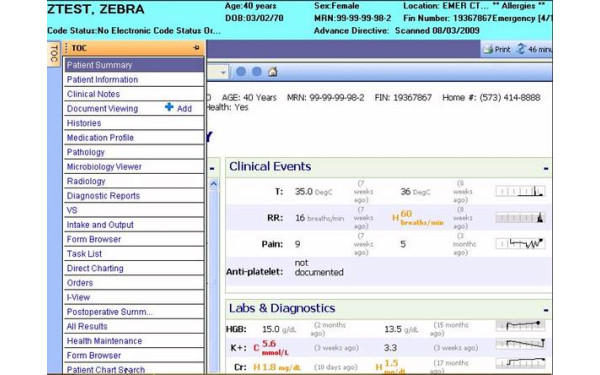Click the blue plus Add icon beside Document Viewing
Viewport: 600px width, 375px height.
(x=169, y=107)
